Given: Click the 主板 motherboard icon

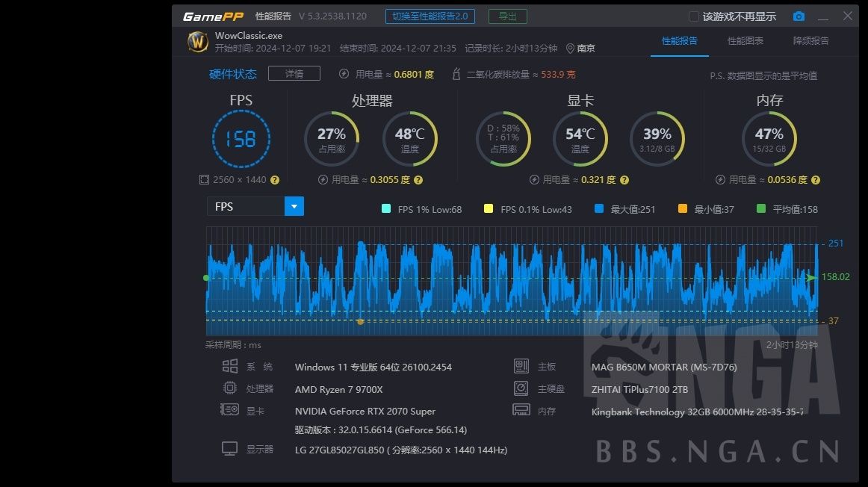Looking at the screenshot, I should pos(521,366).
